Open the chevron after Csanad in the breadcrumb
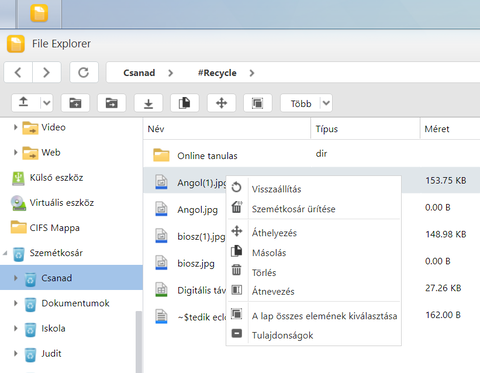 (x=171, y=73)
